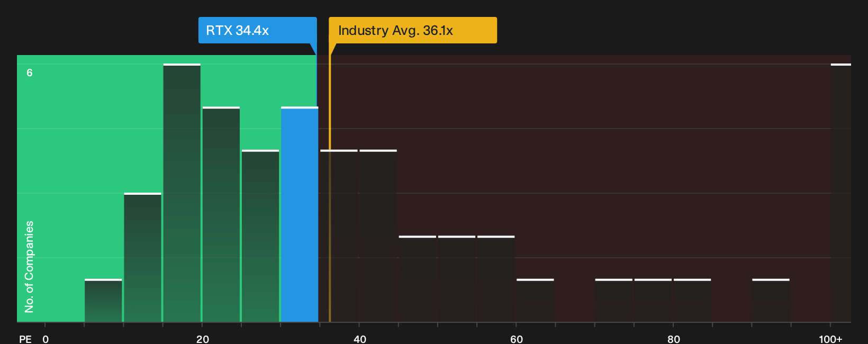Click the bar for PE 90-95

(771, 301)
